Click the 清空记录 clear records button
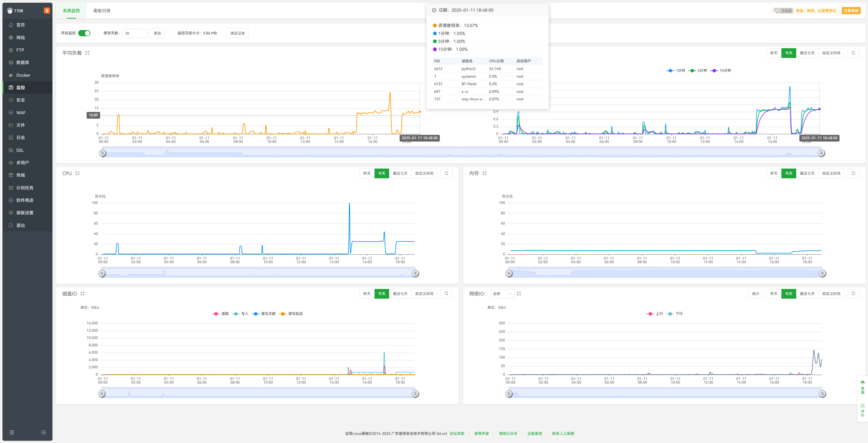Screen dimensions: 868x443 pyautogui.click(x=238, y=33)
